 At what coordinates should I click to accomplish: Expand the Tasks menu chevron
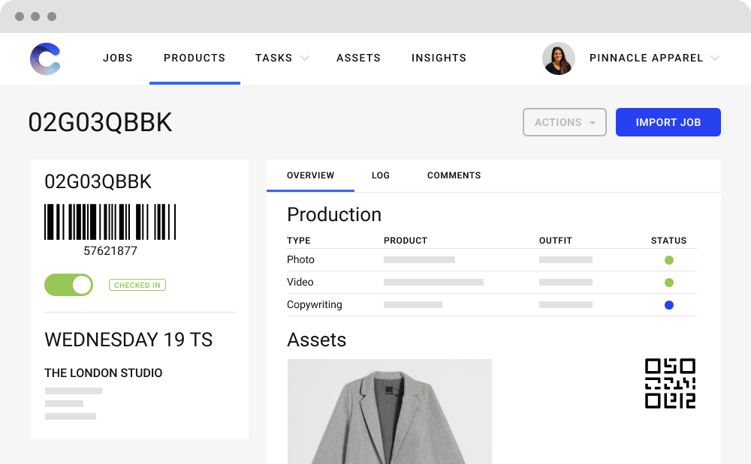pyautogui.click(x=305, y=59)
